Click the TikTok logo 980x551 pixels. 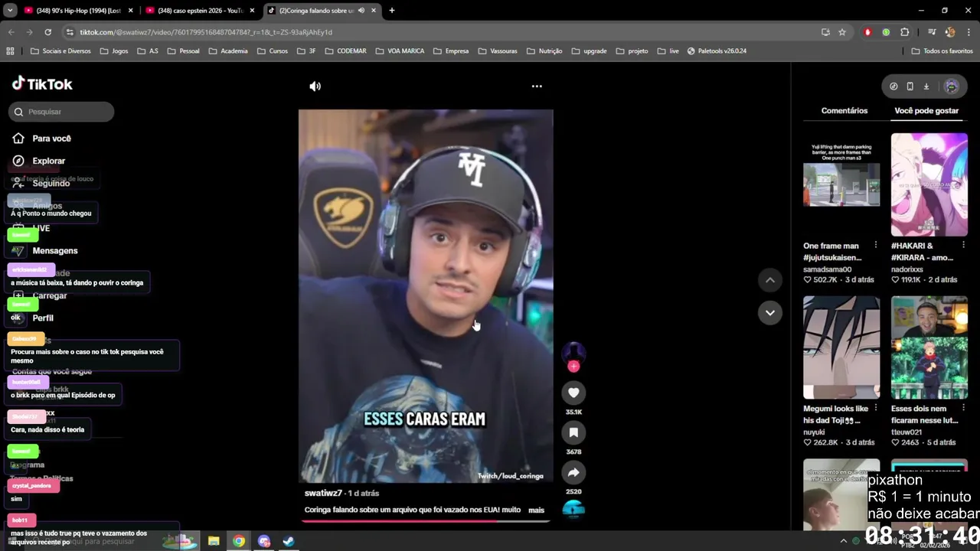(42, 84)
